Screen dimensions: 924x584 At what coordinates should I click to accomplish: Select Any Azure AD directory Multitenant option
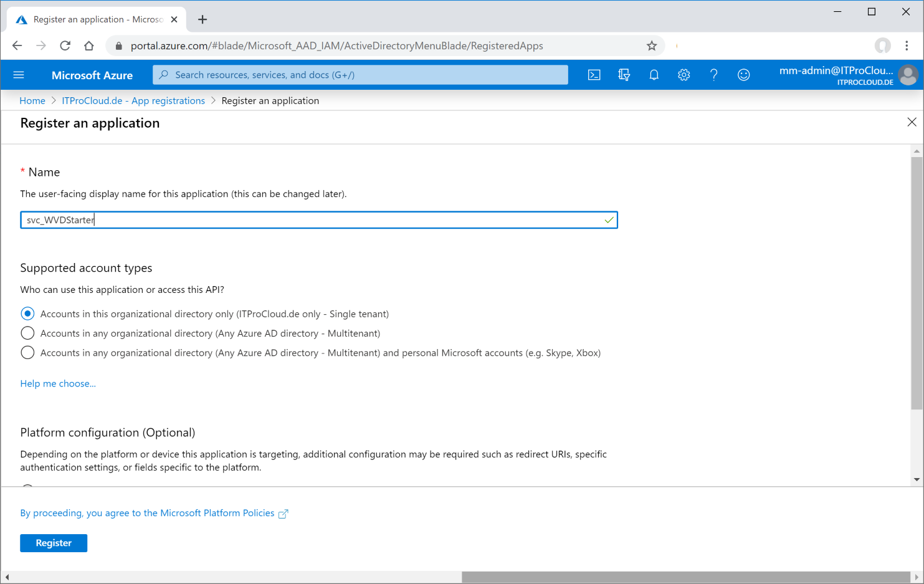coord(27,333)
